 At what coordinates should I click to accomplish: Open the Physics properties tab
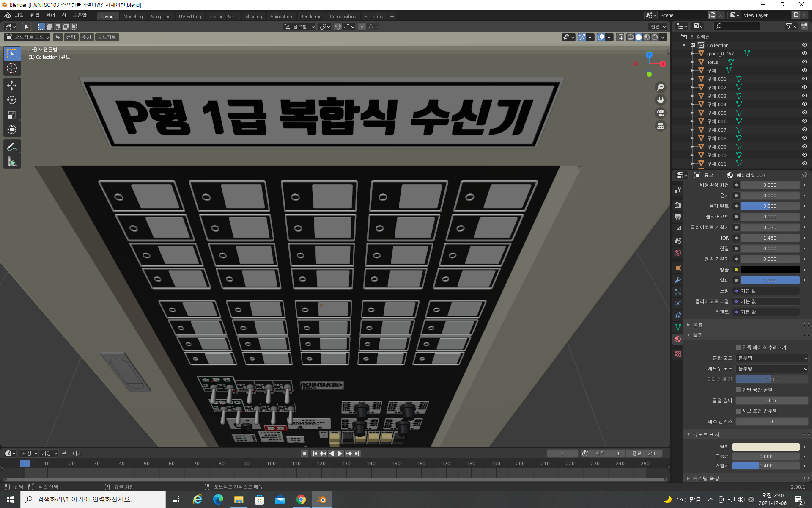[678, 304]
